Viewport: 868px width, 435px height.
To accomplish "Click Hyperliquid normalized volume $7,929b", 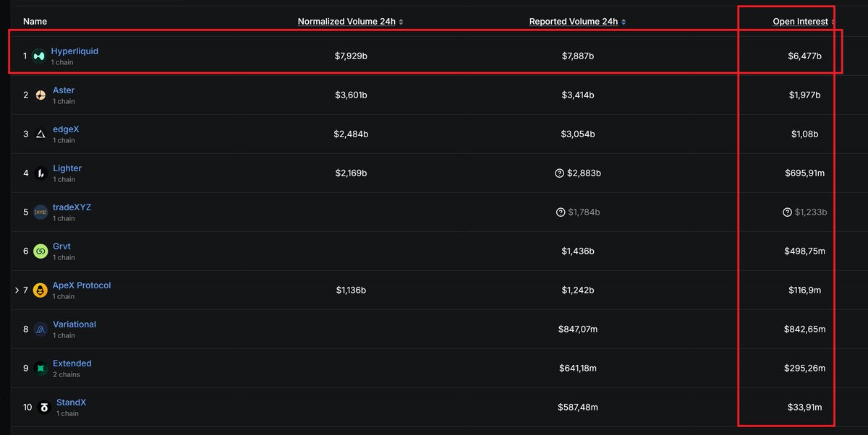I will pyautogui.click(x=351, y=56).
